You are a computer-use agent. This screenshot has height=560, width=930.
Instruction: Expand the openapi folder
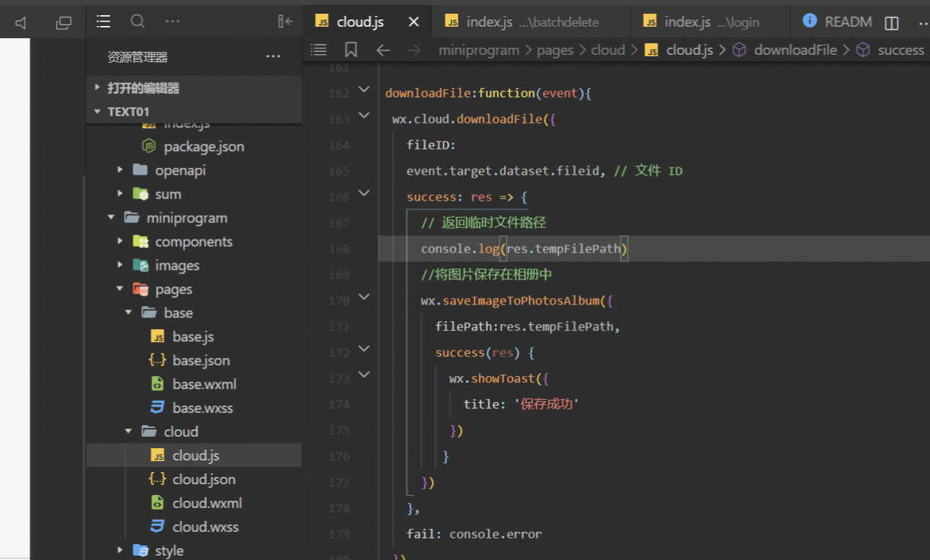121,170
